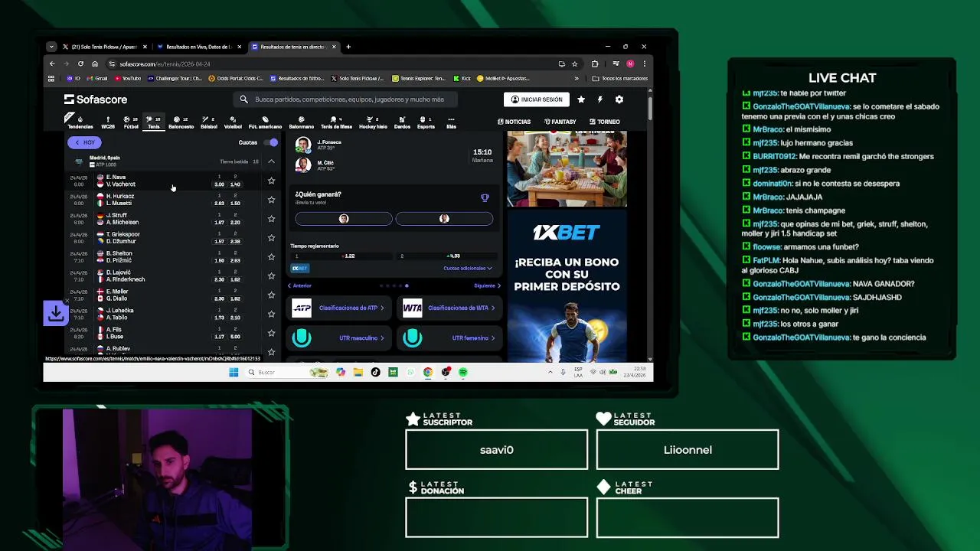Favorite the Griekspoor vs Džumhur match
Image resolution: width=980 pixels, height=551 pixels.
(271, 238)
